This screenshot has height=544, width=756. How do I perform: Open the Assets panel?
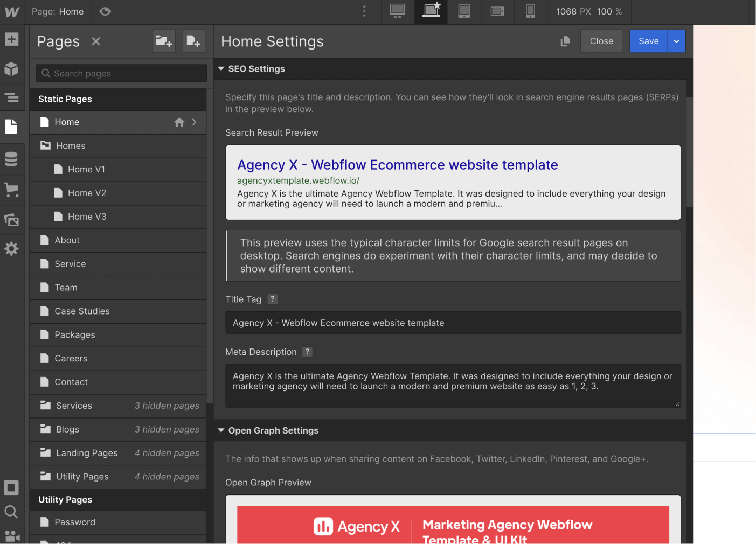coord(12,220)
